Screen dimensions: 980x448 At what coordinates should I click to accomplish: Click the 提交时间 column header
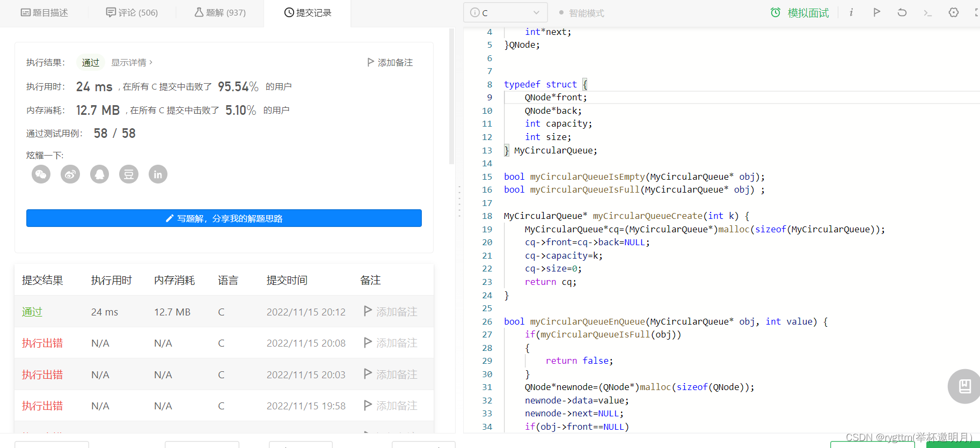click(287, 280)
